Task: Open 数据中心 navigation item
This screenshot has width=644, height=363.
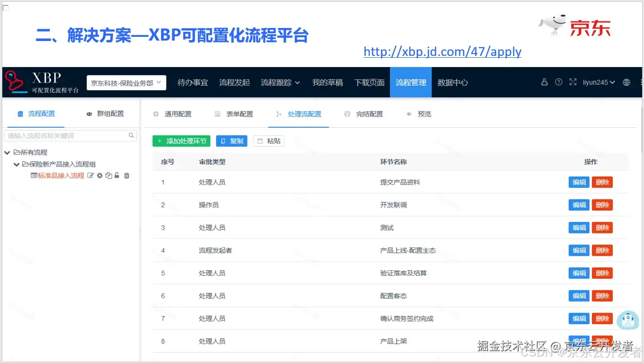Action: click(x=452, y=82)
